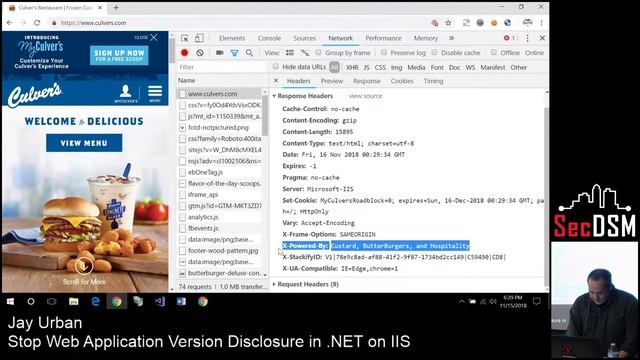The width and height of the screenshot is (640, 360).
Task: Open Visual Studio from the taskbar
Action: 160,302
